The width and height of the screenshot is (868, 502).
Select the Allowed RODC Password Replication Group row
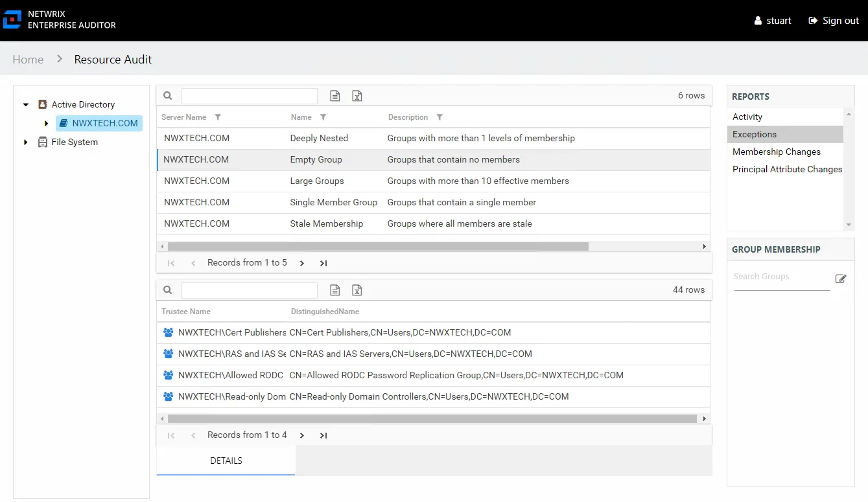(433, 375)
